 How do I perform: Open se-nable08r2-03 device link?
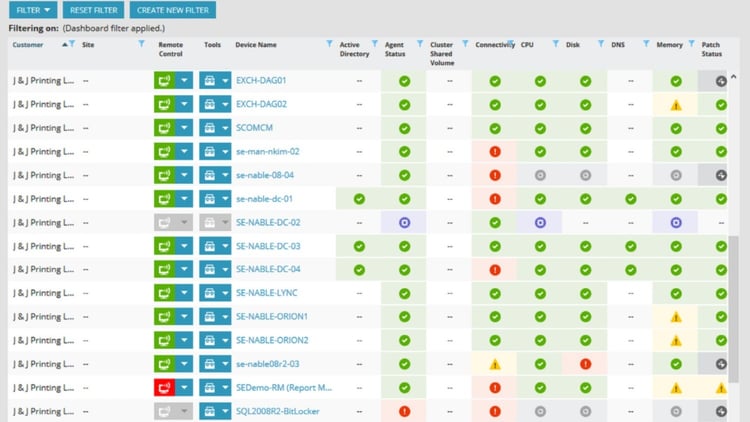[x=267, y=364]
